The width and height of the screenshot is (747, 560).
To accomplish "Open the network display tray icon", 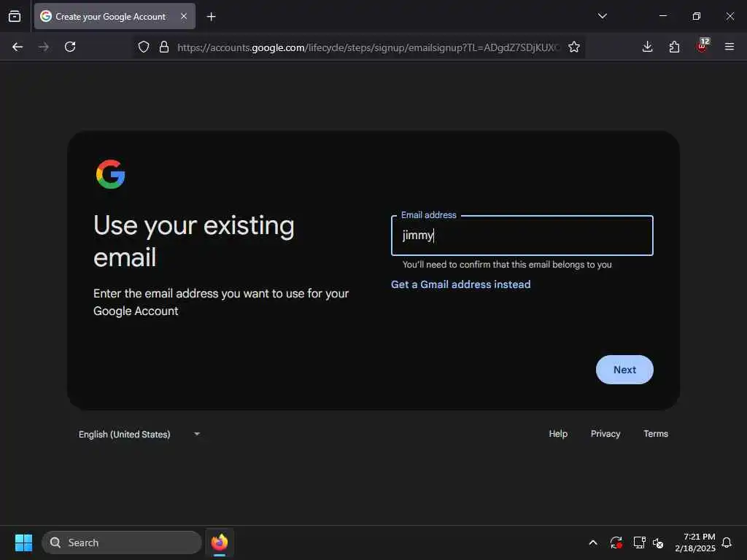I will (x=639, y=542).
